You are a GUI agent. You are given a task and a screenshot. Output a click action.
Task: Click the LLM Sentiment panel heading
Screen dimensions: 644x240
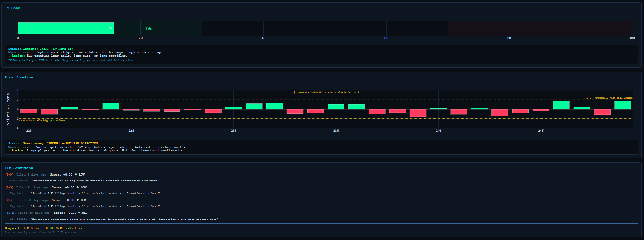(19, 168)
